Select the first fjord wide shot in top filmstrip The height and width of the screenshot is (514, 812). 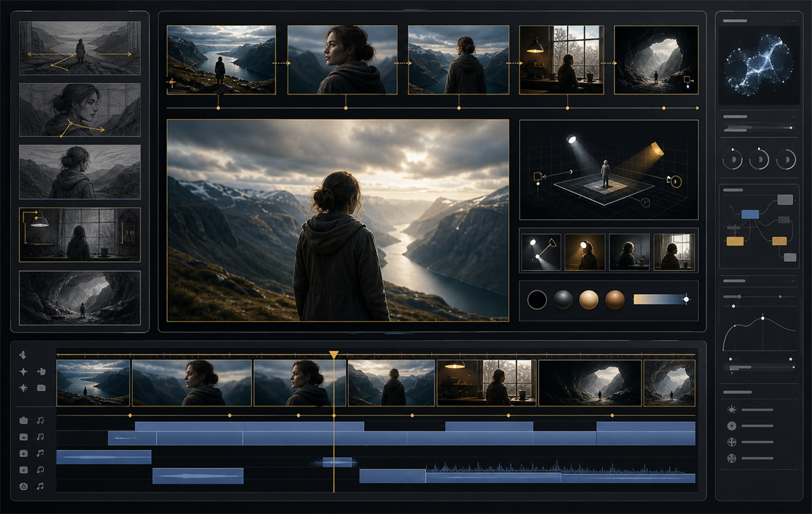click(x=221, y=60)
